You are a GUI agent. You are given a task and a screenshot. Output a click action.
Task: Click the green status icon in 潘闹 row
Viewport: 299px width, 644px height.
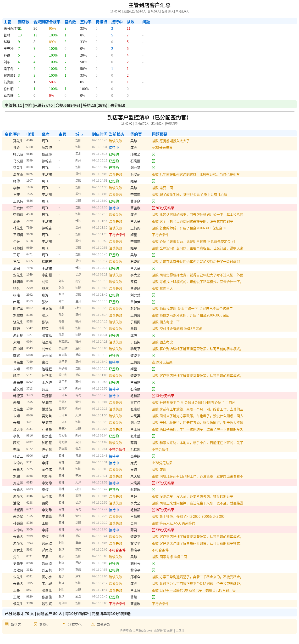154,268
